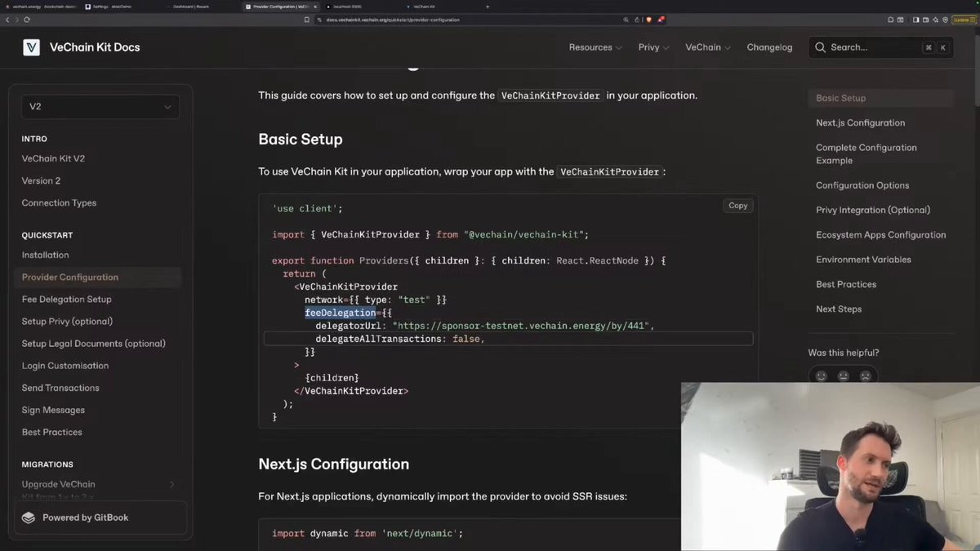Screen dimensions: 980x551
Task: Click the browser address bar URL
Action: (x=393, y=20)
